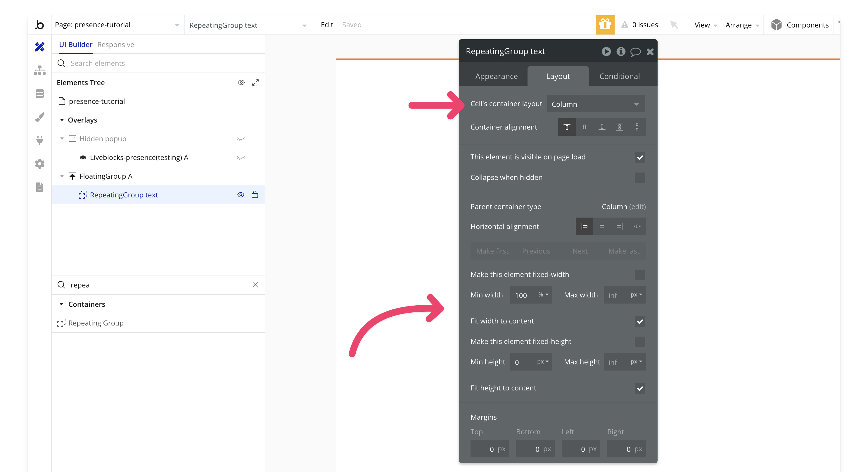Switch to Conditional tab in layout panel
This screenshot has height=472, width=868.
point(618,75)
